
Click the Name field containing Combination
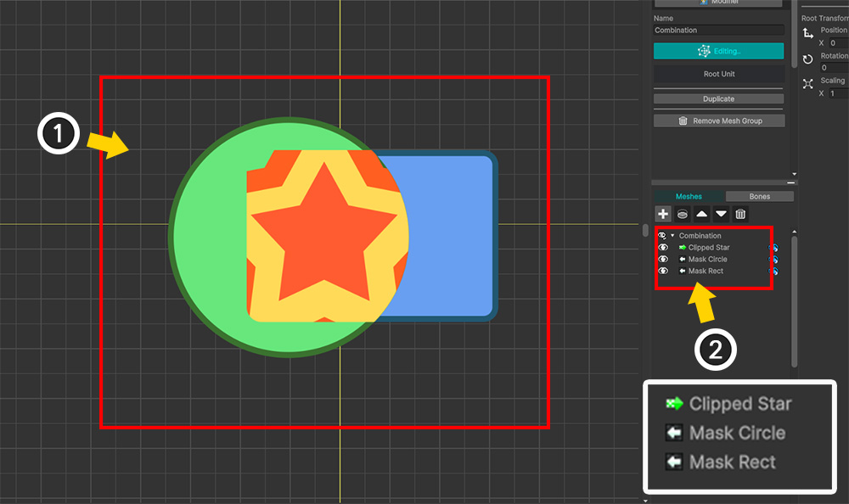tap(719, 31)
